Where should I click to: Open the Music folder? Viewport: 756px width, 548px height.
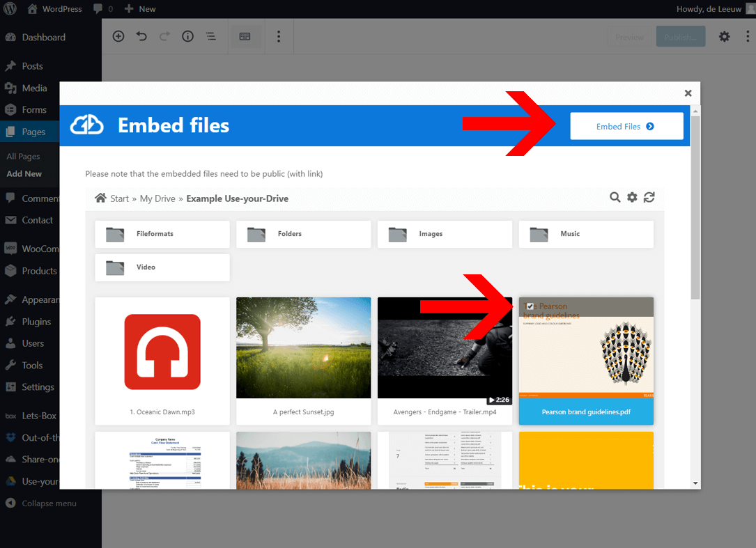tap(586, 234)
